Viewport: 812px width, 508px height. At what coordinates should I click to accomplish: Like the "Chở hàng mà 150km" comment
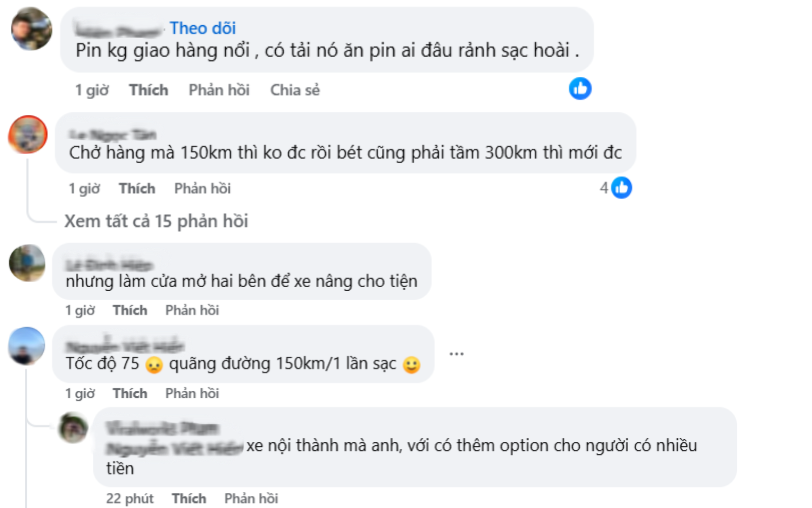click(x=137, y=189)
